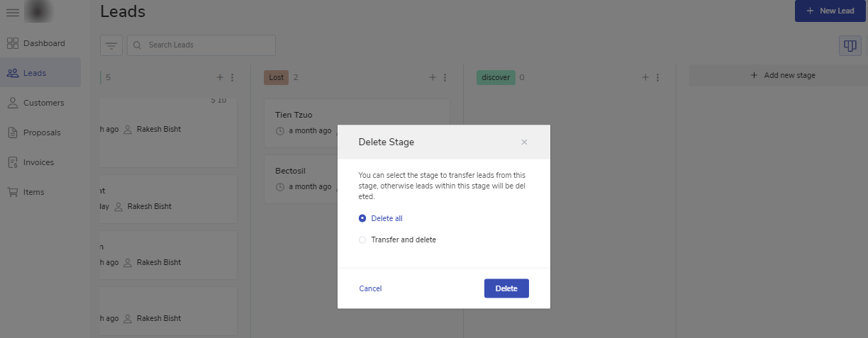
Task: Confirm with the blue Delete button
Action: coord(506,288)
